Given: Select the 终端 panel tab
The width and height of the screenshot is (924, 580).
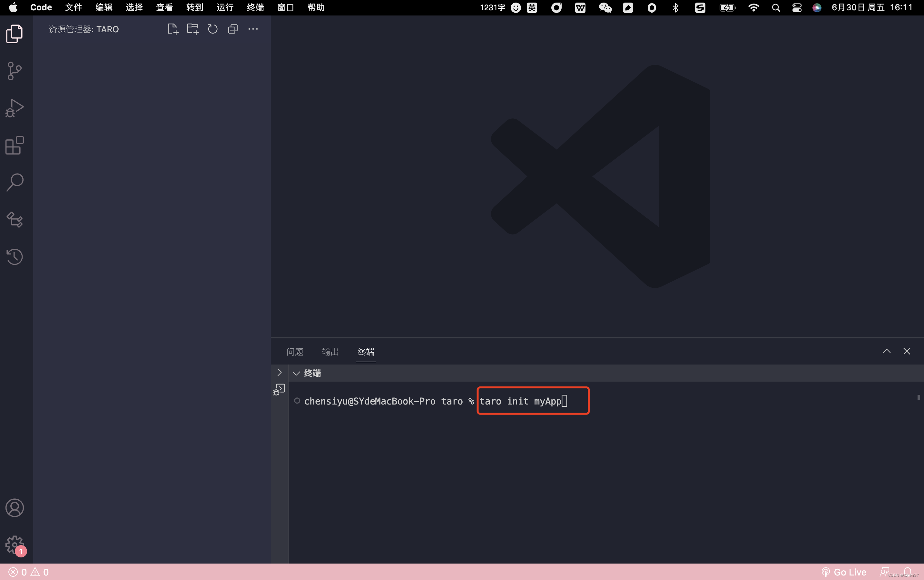Looking at the screenshot, I should 366,352.
